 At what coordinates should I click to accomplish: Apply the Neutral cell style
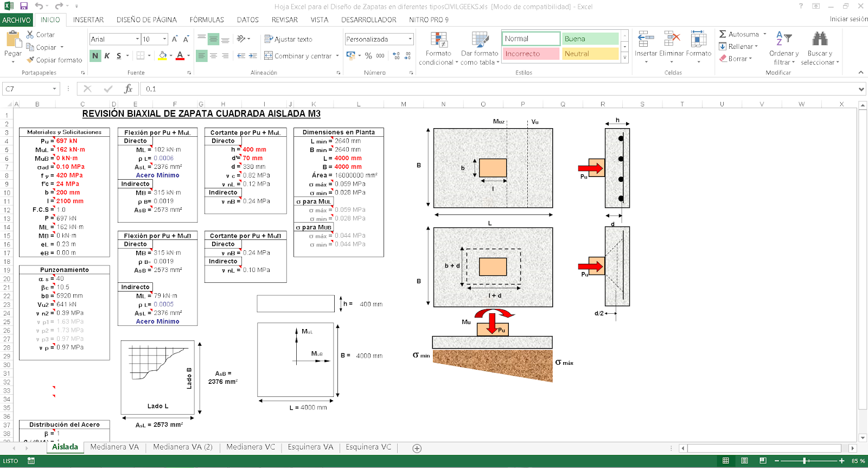[590, 54]
